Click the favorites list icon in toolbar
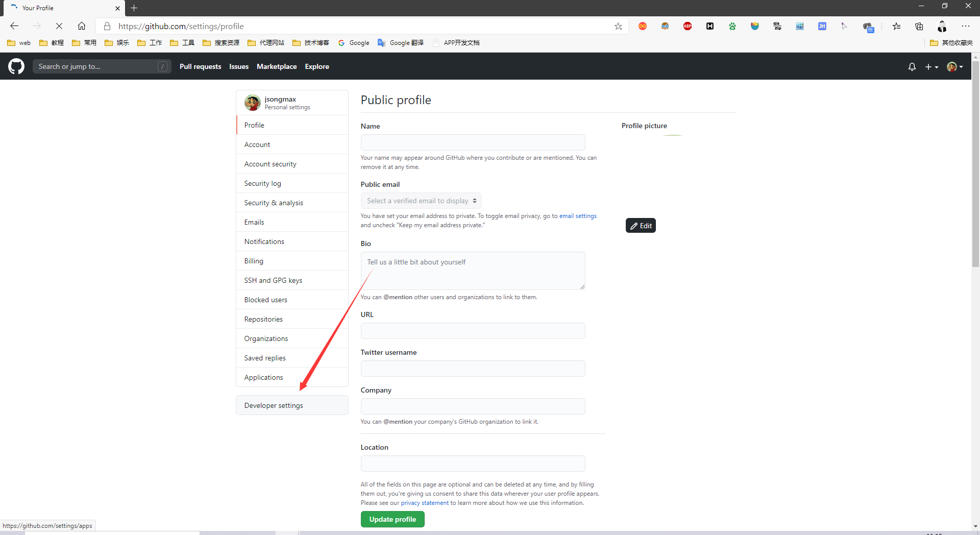Image resolution: width=980 pixels, height=535 pixels. point(897,26)
